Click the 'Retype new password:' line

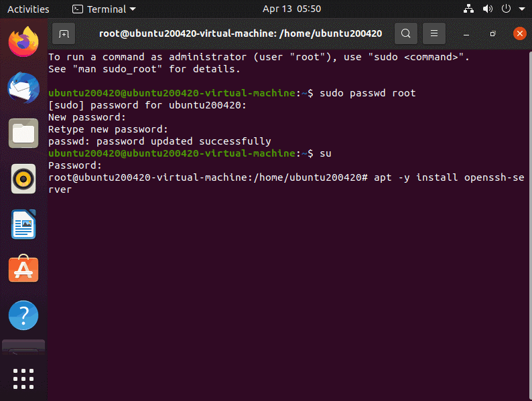point(108,129)
